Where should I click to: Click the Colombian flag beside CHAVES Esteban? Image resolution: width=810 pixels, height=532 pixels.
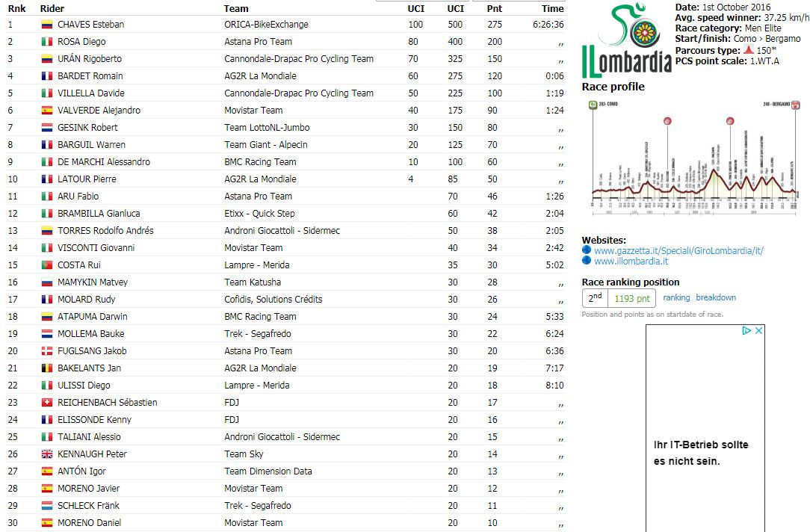tap(47, 24)
